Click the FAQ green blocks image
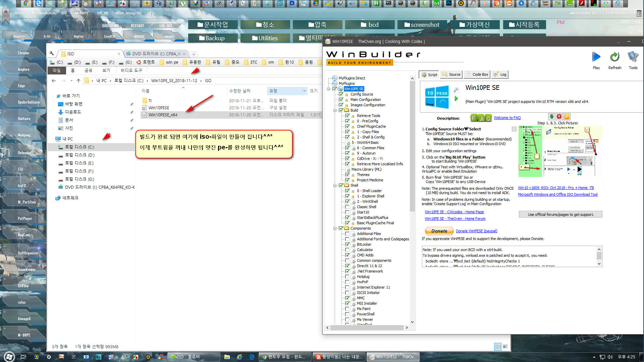Image resolution: width=644 pixels, height=362 pixels. tap(481, 118)
